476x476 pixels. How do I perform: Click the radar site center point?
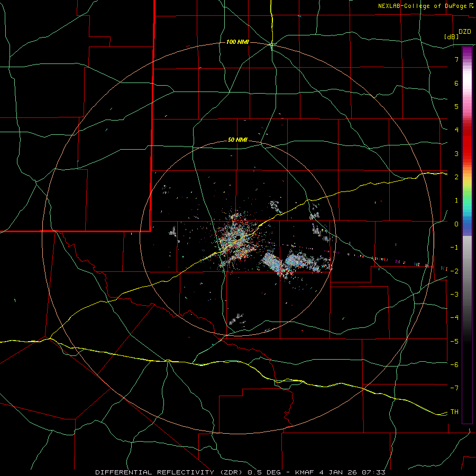point(237,237)
